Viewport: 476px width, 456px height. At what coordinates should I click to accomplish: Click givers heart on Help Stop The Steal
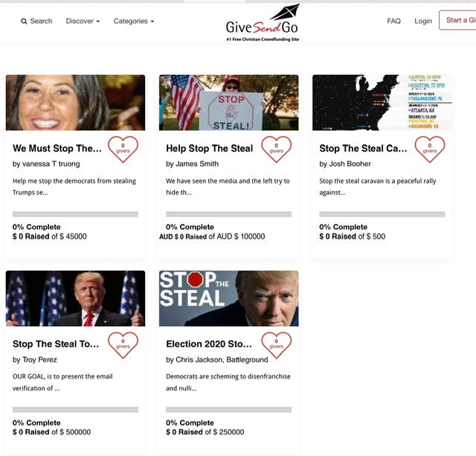tap(276, 149)
